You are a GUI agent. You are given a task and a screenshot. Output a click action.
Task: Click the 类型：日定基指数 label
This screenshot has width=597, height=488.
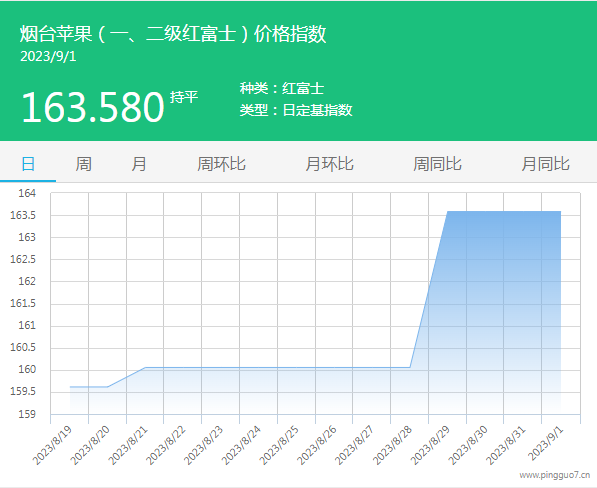click(296, 110)
